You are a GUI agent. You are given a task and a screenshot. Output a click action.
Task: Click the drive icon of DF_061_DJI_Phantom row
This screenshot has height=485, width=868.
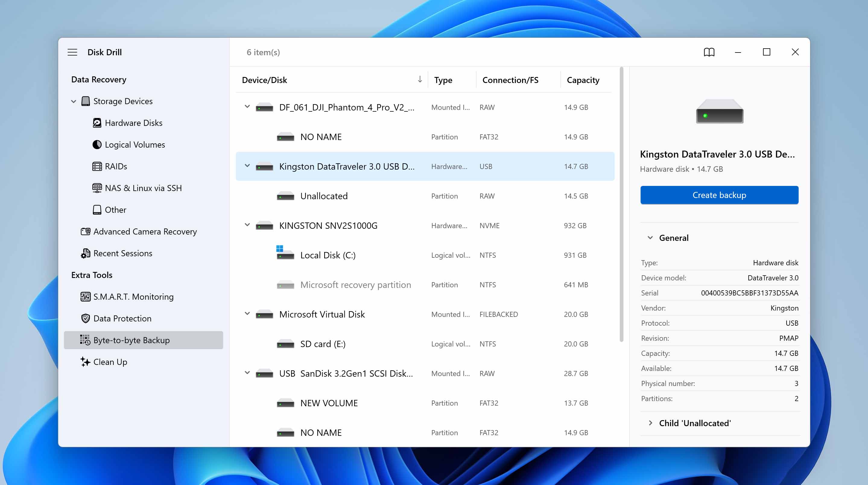pos(265,107)
